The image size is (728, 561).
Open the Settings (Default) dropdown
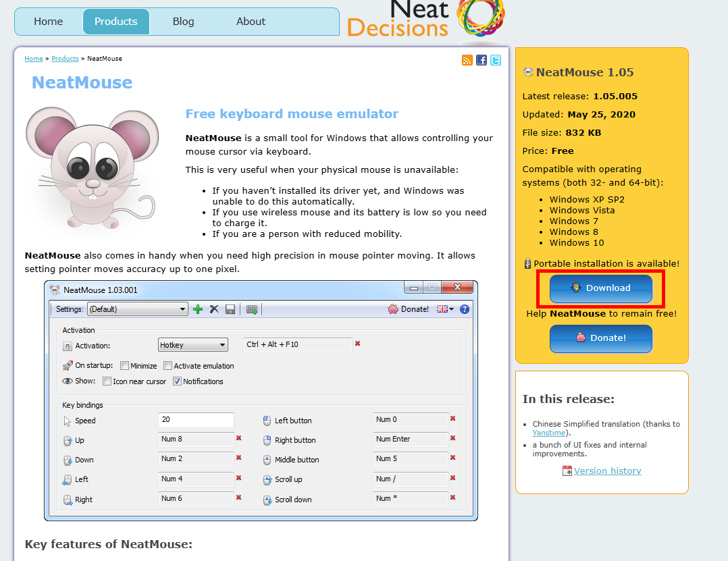138,309
